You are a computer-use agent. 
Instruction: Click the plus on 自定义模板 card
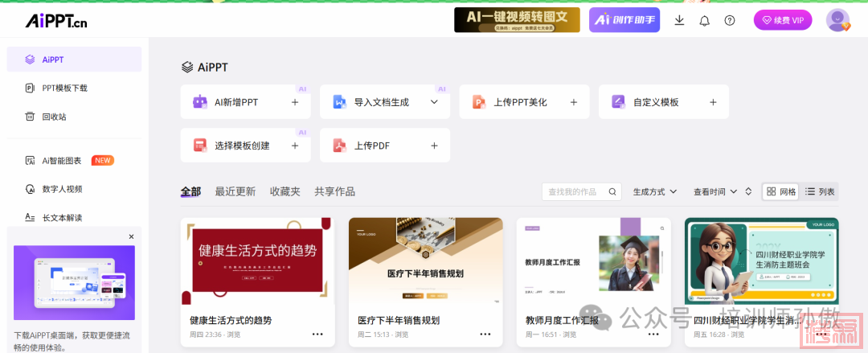(x=714, y=102)
